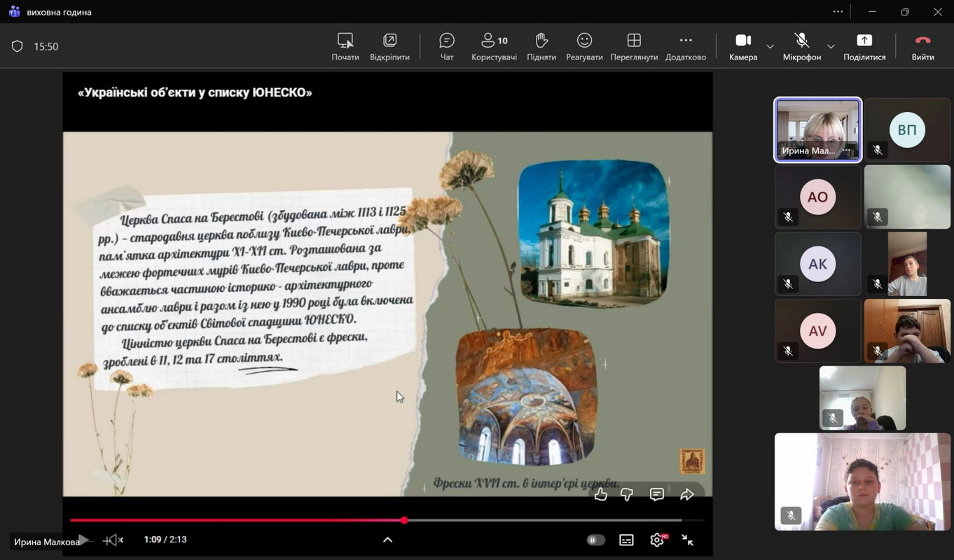
Task: Open Реагувати reactions menu
Action: tap(584, 46)
